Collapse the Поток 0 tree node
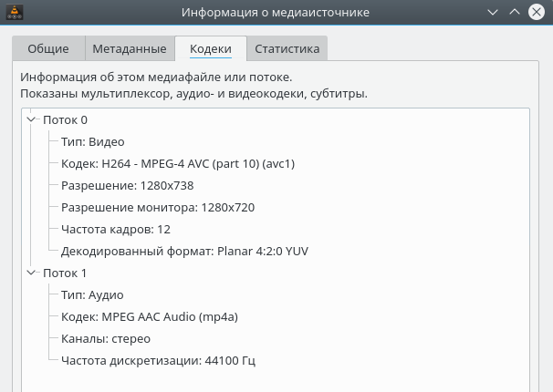The width and height of the screenshot is (553, 392). [32, 119]
